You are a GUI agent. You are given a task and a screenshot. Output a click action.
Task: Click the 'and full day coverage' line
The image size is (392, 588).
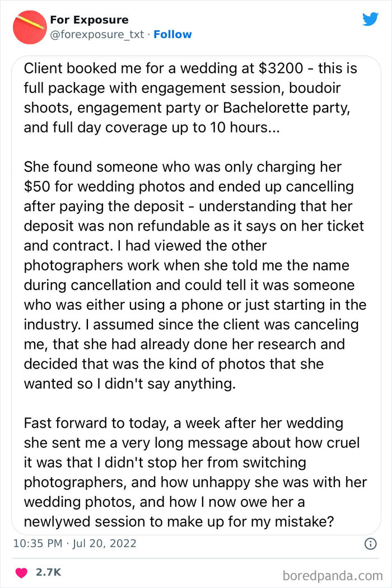[x=152, y=128]
